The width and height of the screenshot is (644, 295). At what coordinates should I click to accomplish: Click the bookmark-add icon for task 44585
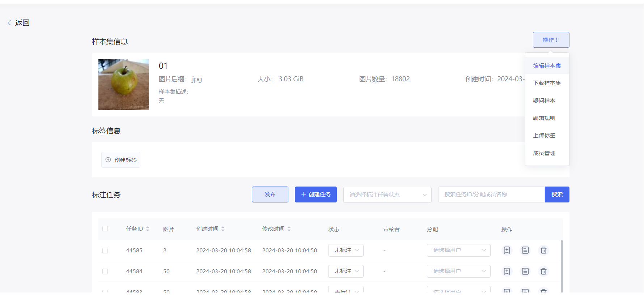point(507,250)
